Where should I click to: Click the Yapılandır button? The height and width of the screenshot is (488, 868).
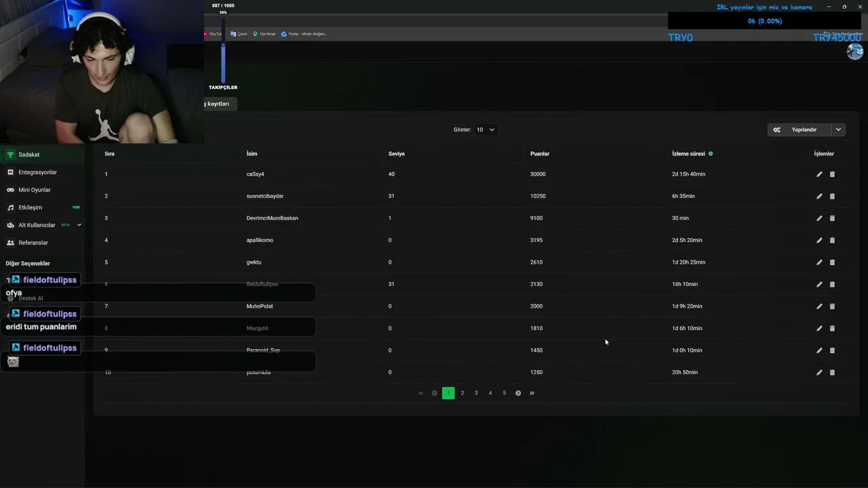pos(800,129)
